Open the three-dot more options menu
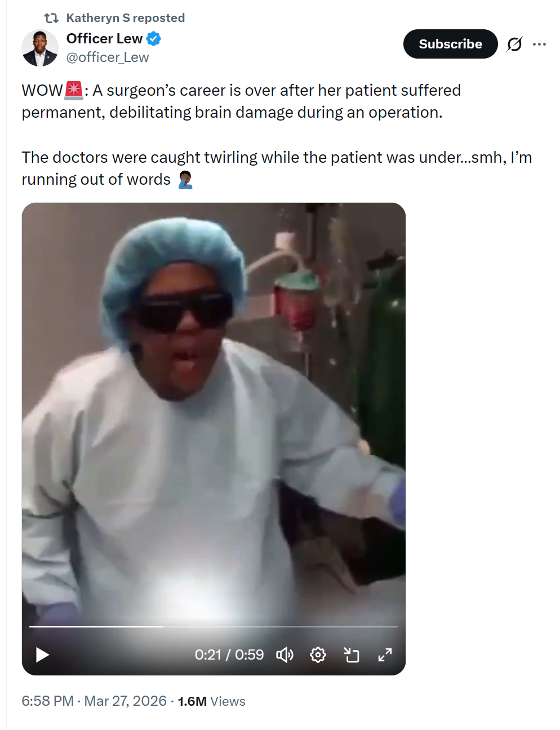Image resolution: width=560 pixels, height=730 pixels. point(539,44)
